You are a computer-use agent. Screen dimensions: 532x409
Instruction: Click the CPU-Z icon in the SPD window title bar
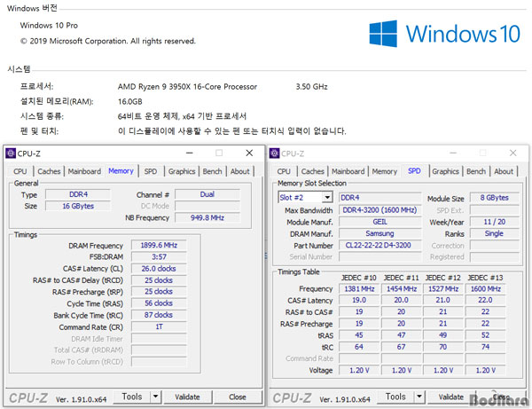point(277,153)
